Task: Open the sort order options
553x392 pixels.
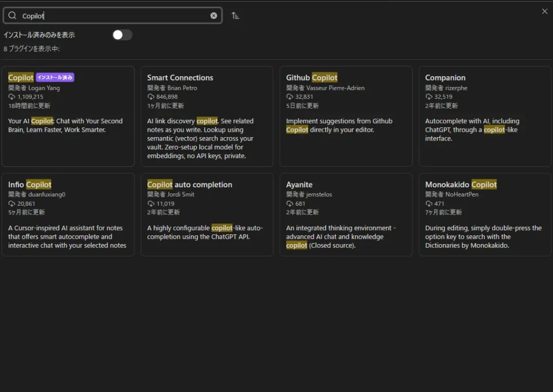Action: pyautogui.click(x=235, y=16)
